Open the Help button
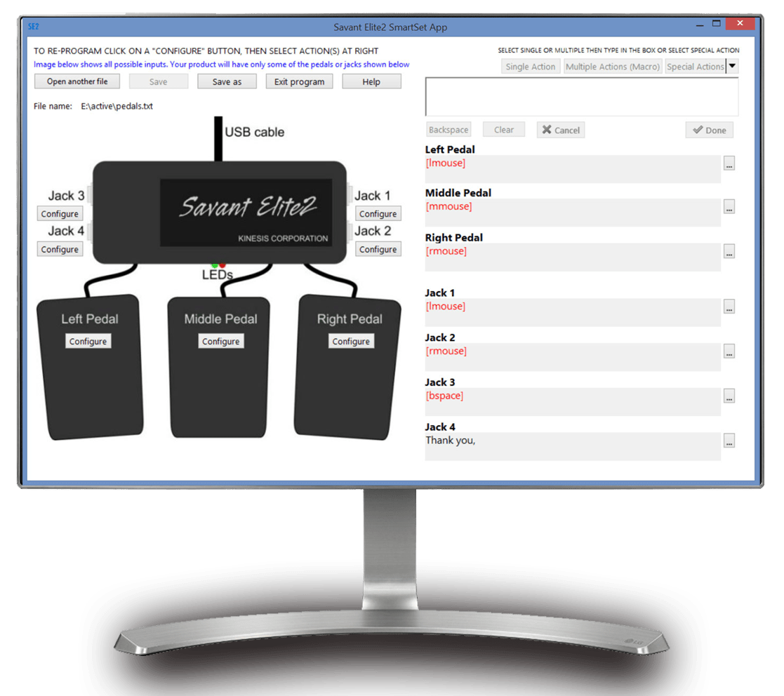Image resolution: width=784 pixels, height=696 pixels. (x=371, y=81)
